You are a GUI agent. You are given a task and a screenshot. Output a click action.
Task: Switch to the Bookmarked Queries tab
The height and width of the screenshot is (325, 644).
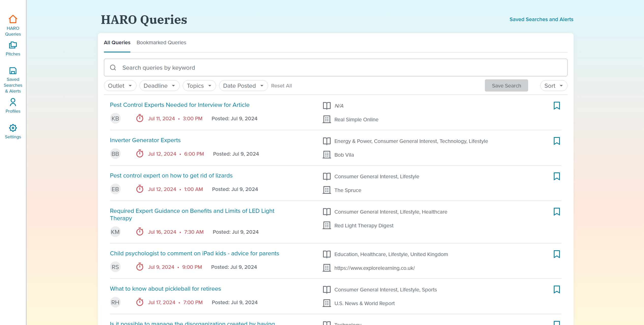[161, 42]
